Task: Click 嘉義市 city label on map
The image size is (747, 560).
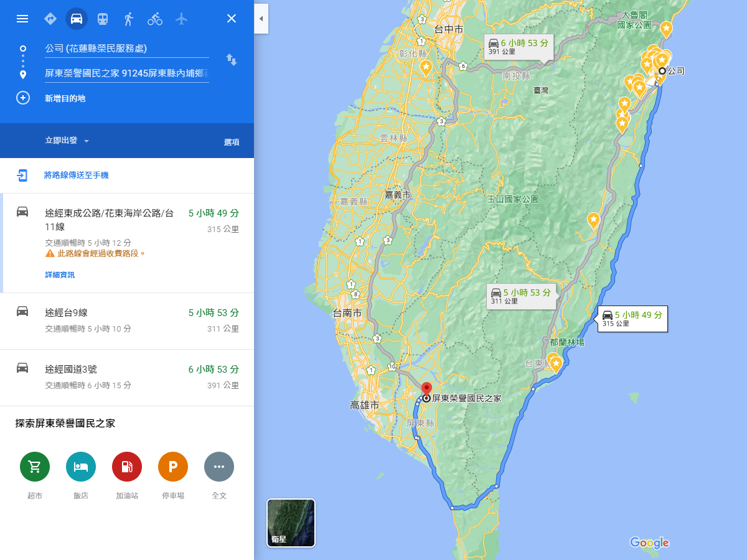Action: coord(398,195)
